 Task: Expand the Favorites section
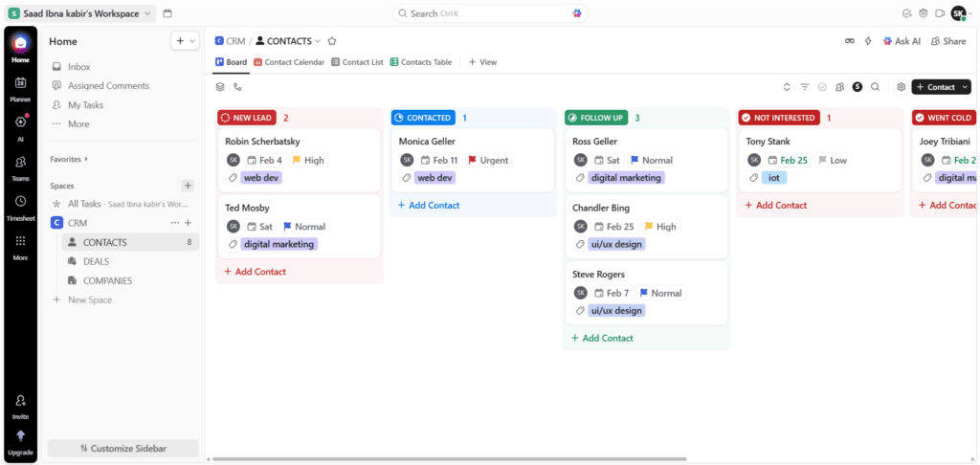click(69, 160)
